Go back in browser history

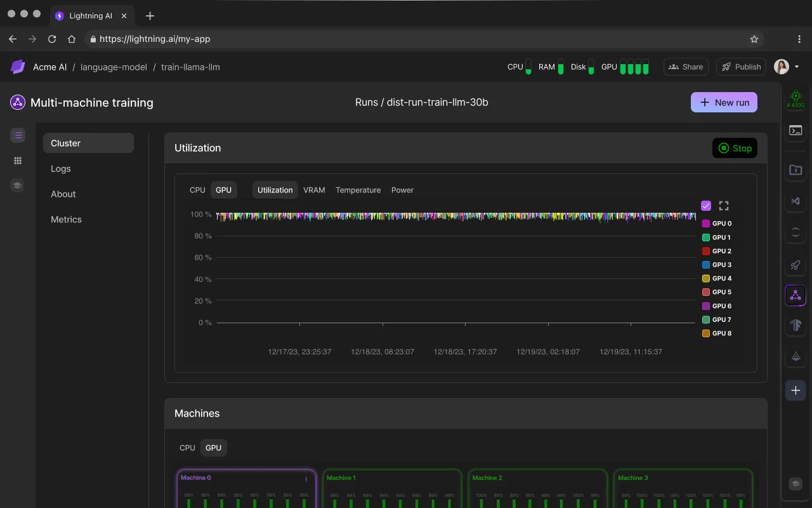coord(13,39)
